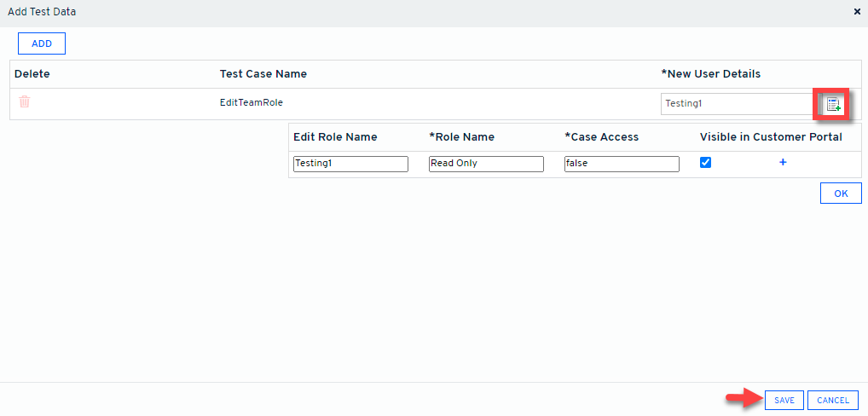Click the Test Case Name column header
This screenshot has height=416, width=868.
(x=263, y=74)
